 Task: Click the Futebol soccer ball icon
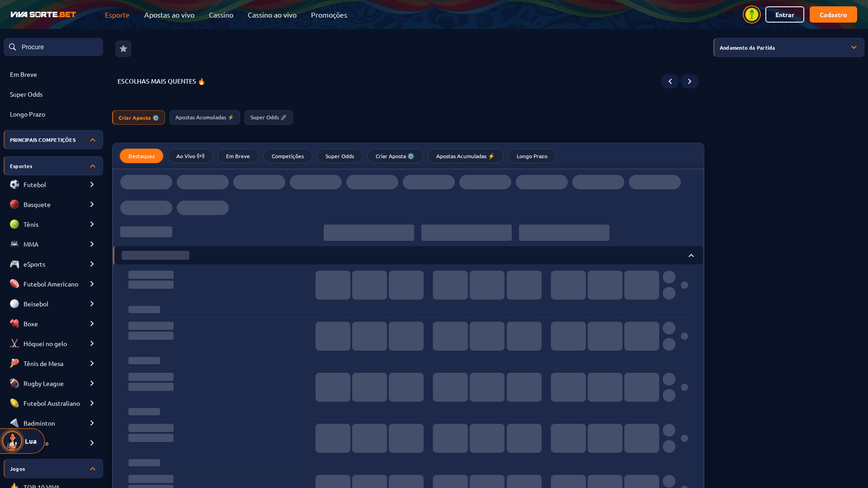pos(14,184)
